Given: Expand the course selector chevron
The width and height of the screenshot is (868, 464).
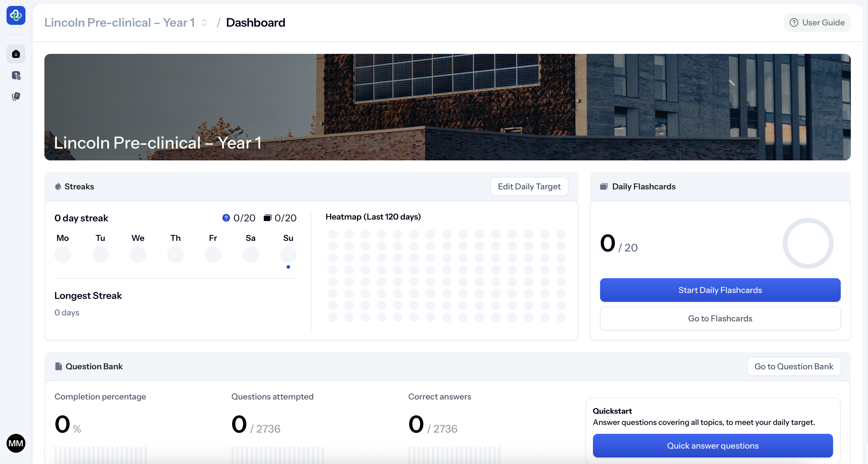Looking at the screenshot, I should click(x=204, y=22).
